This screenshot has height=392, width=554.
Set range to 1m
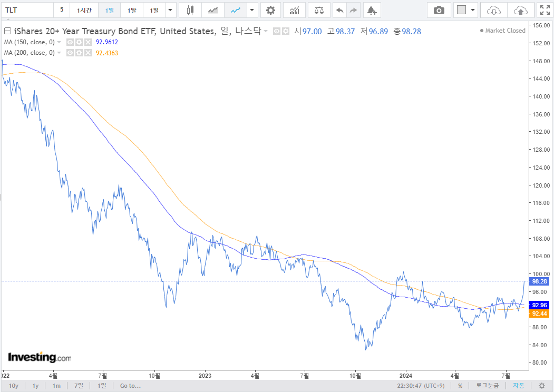(x=56, y=386)
